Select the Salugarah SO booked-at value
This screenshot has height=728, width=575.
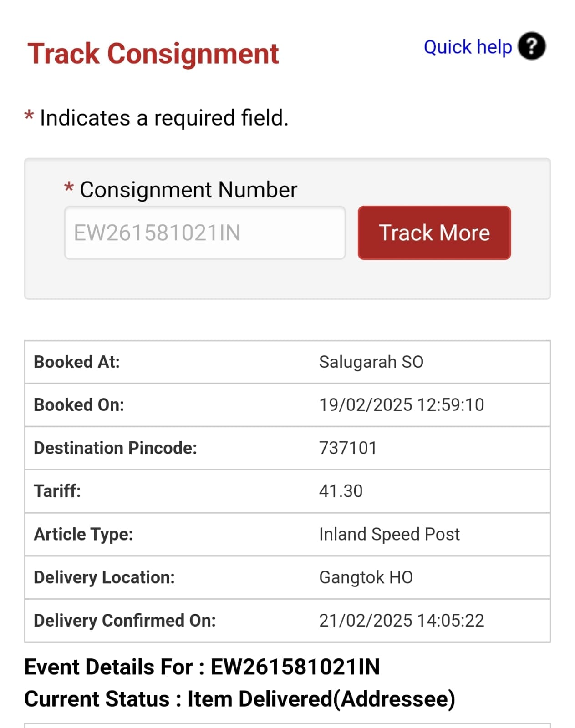coord(371,362)
